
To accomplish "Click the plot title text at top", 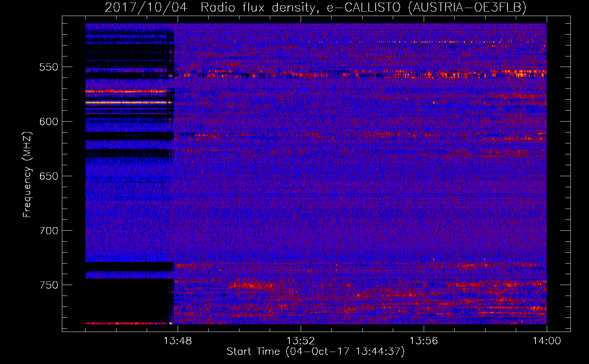I will click(x=316, y=7).
